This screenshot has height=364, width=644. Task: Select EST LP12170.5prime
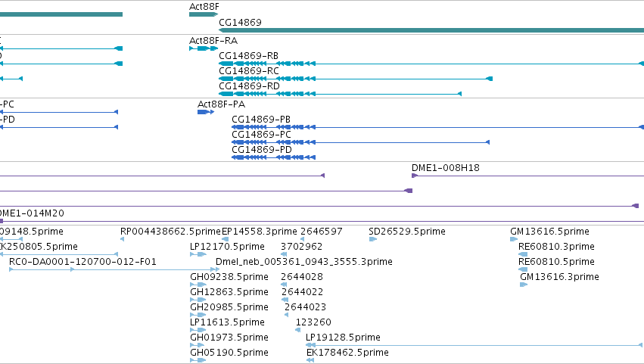click(x=227, y=247)
